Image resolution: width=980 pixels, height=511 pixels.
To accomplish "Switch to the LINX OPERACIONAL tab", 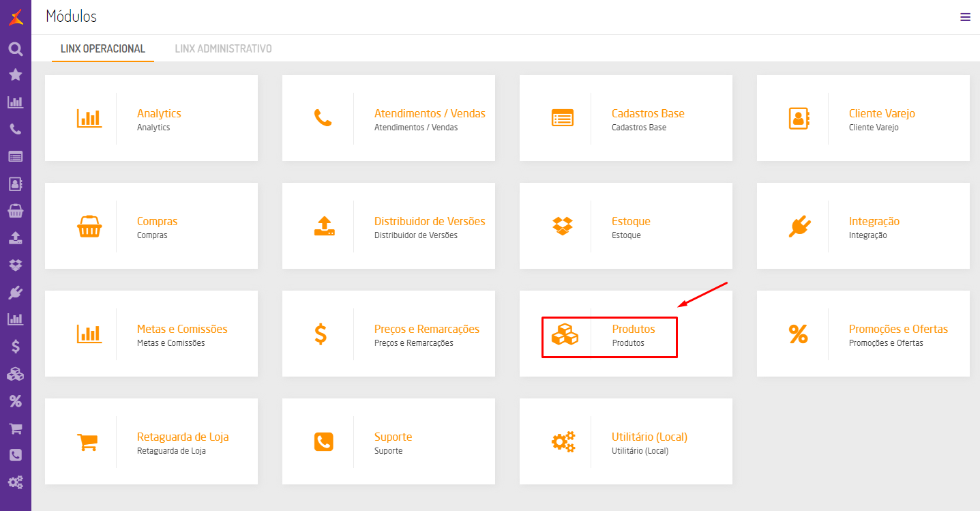I will pos(103,49).
